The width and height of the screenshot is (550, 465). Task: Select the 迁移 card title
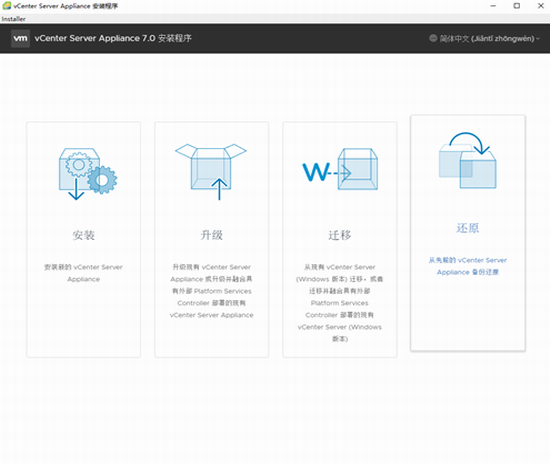coord(340,235)
